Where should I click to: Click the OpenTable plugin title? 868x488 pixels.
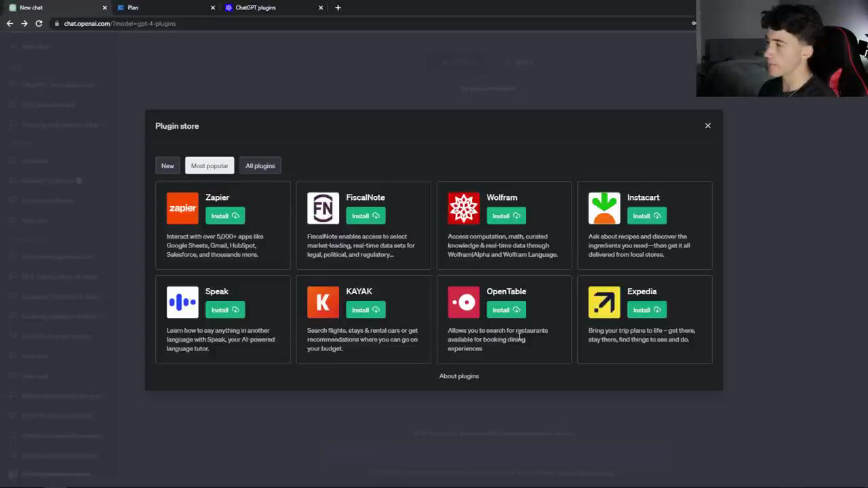pos(506,291)
